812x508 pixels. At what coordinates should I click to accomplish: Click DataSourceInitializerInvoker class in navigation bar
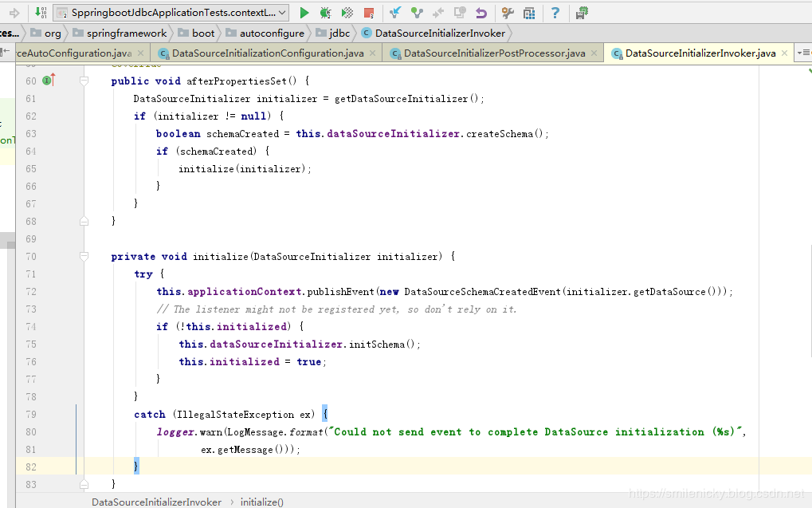pyautogui.click(x=433, y=33)
